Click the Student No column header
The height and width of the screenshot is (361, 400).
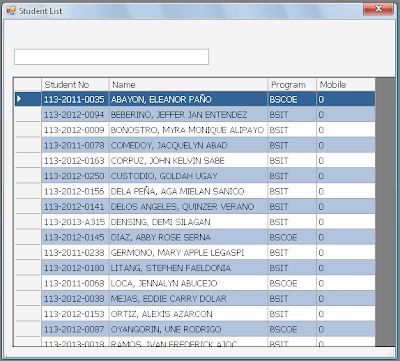tap(75, 85)
